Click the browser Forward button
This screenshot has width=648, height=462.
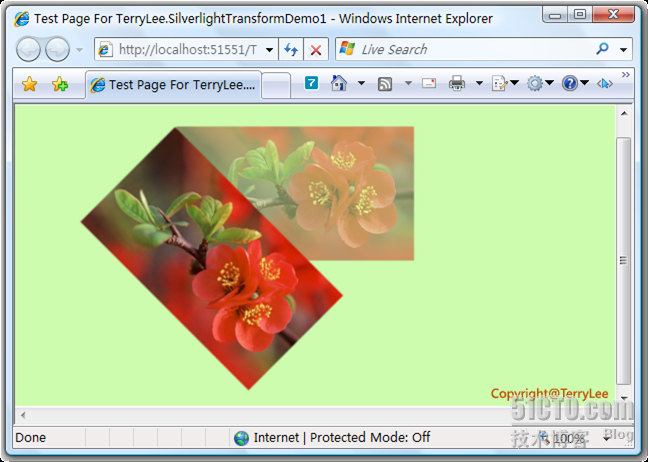pos(57,49)
